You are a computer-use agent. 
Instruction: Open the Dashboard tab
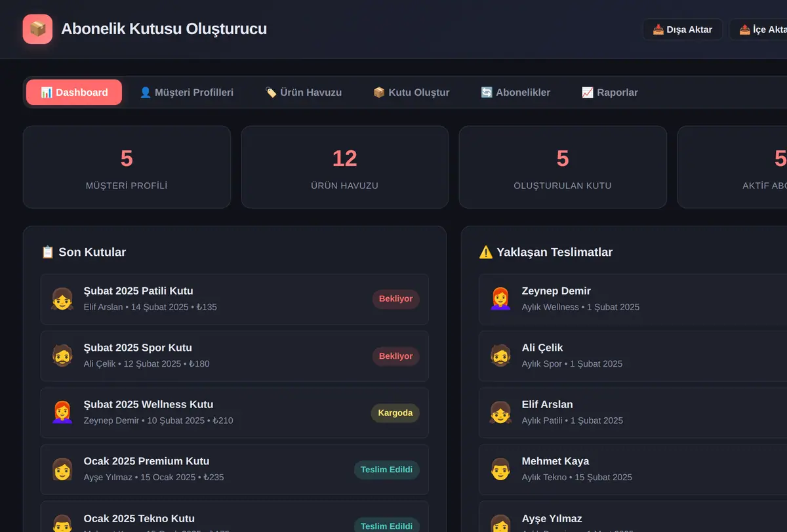(x=74, y=92)
